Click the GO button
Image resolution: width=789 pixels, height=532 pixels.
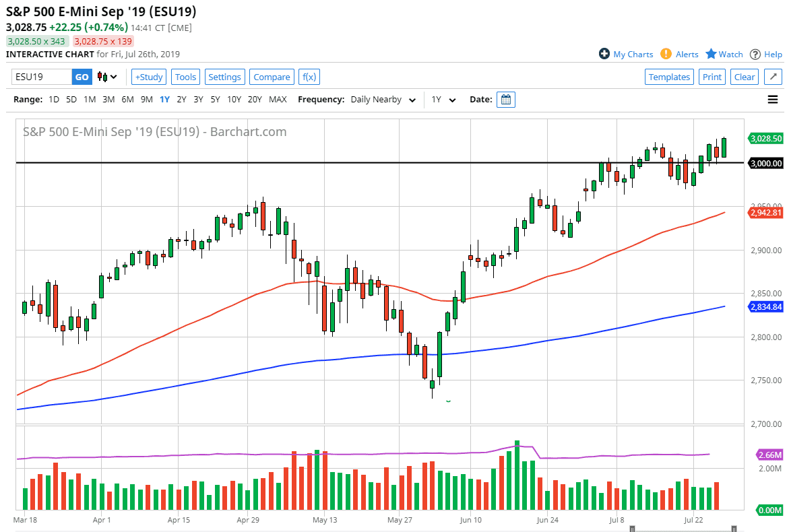(82, 77)
